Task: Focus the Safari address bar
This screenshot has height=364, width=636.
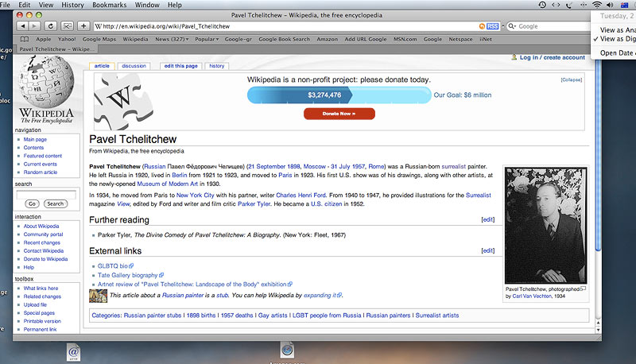Action: pos(286,26)
